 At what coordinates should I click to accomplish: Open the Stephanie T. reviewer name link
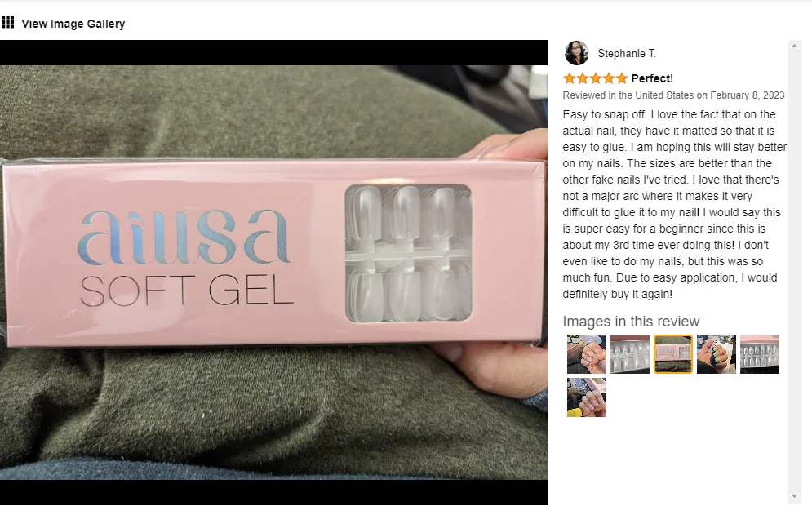(627, 53)
